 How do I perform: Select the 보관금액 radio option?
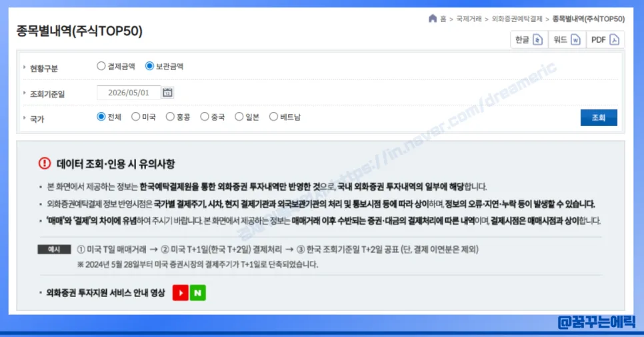[149, 66]
